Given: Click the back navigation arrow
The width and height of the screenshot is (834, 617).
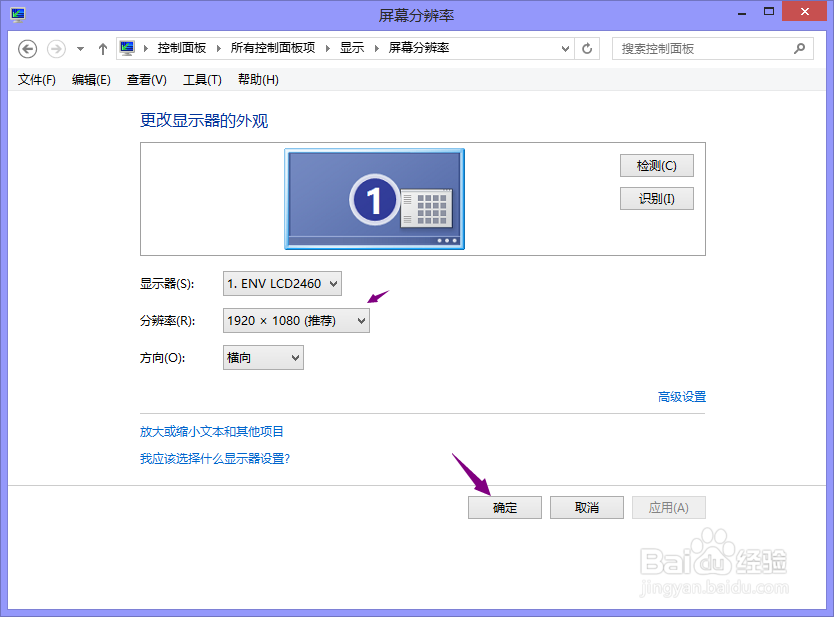Looking at the screenshot, I should coord(28,47).
